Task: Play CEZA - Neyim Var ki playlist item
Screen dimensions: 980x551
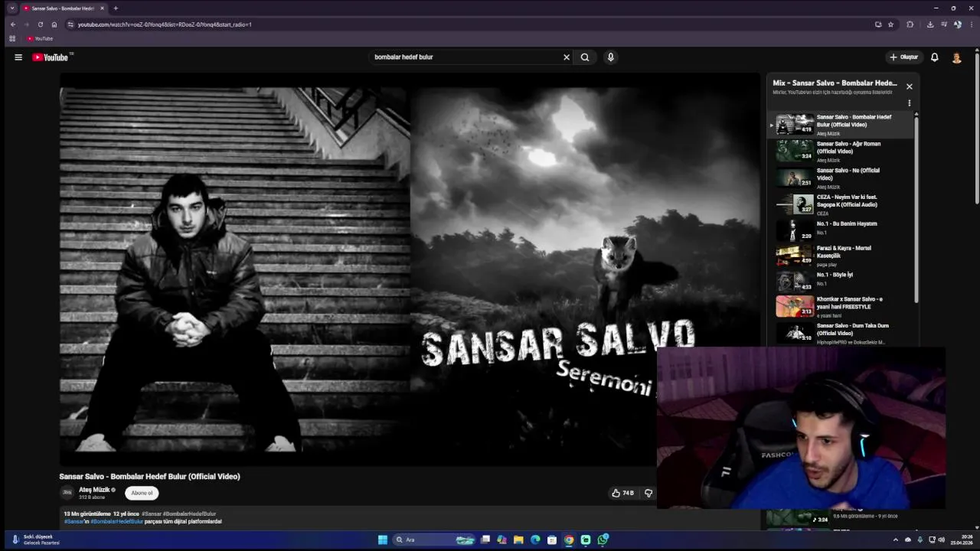Action: pyautogui.click(x=841, y=204)
